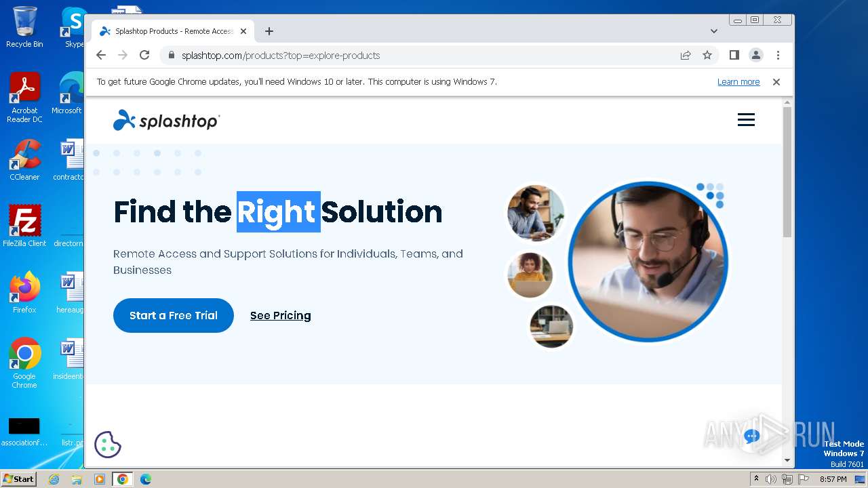This screenshot has height=488, width=868.
Task: Expand the tab search dropdown arrow
Action: point(714,31)
